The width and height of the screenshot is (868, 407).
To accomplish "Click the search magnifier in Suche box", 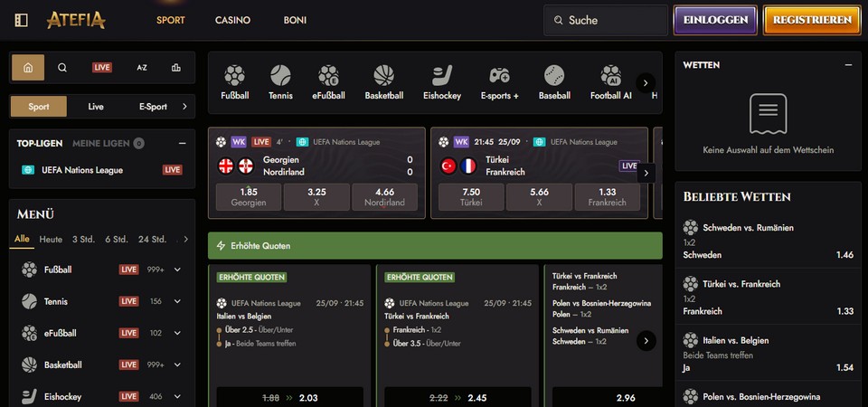I will click(558, 21).
